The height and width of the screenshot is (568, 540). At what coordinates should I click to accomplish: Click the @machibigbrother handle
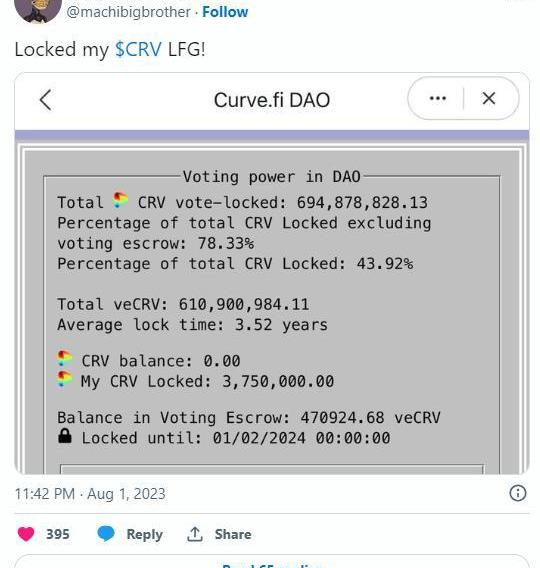pyautogui.click(x=129, y=12)
